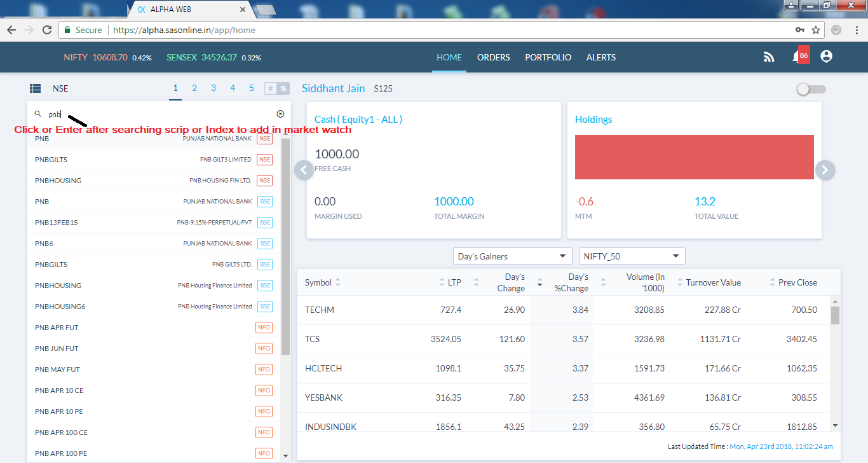
Task: Go to previous card with left arrow
Action: 304,170
